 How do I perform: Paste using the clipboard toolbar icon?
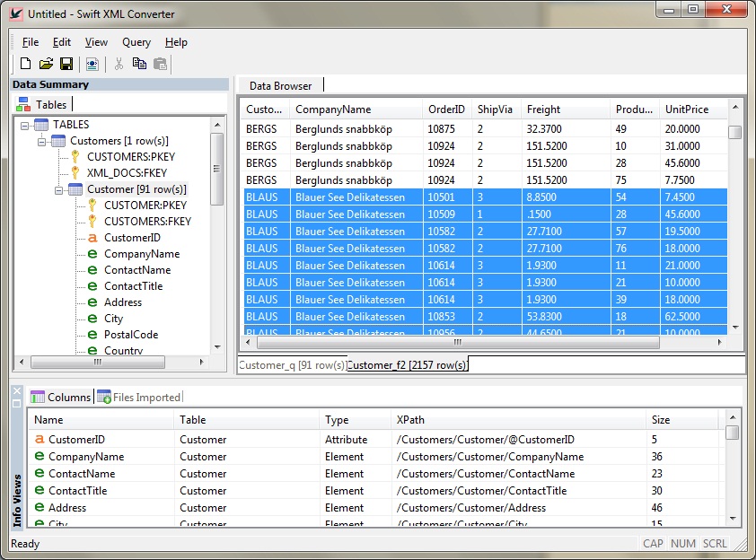click(160, 64)
